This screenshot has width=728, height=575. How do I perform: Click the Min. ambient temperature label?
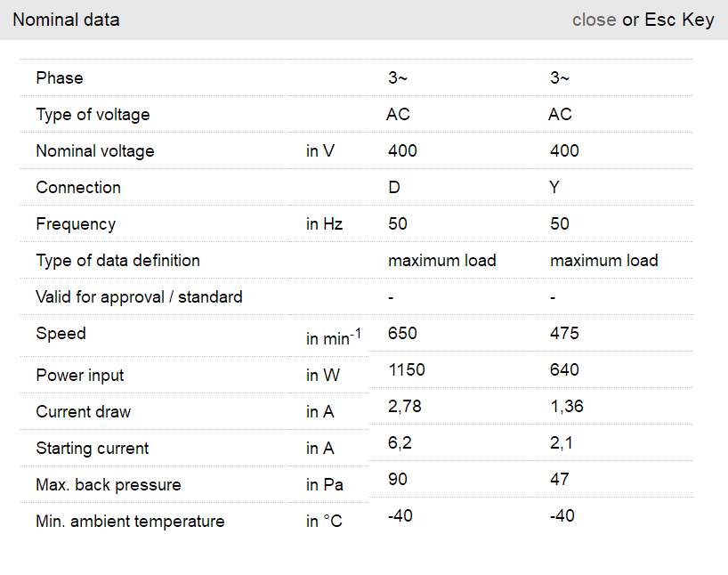tap(130, 522)
